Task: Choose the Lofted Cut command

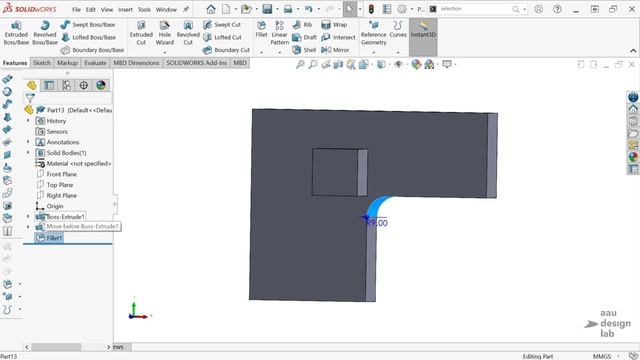Action: click(222, 37)
